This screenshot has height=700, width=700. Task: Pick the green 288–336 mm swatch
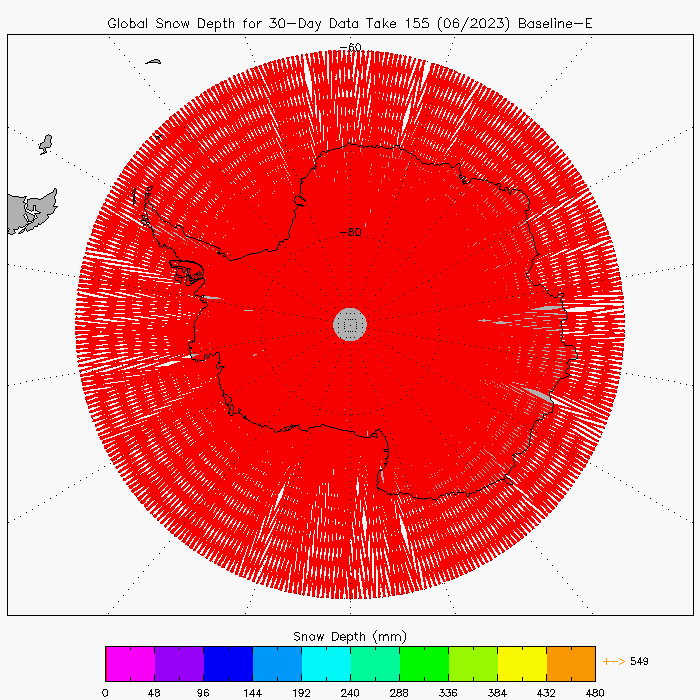(424, 663)
